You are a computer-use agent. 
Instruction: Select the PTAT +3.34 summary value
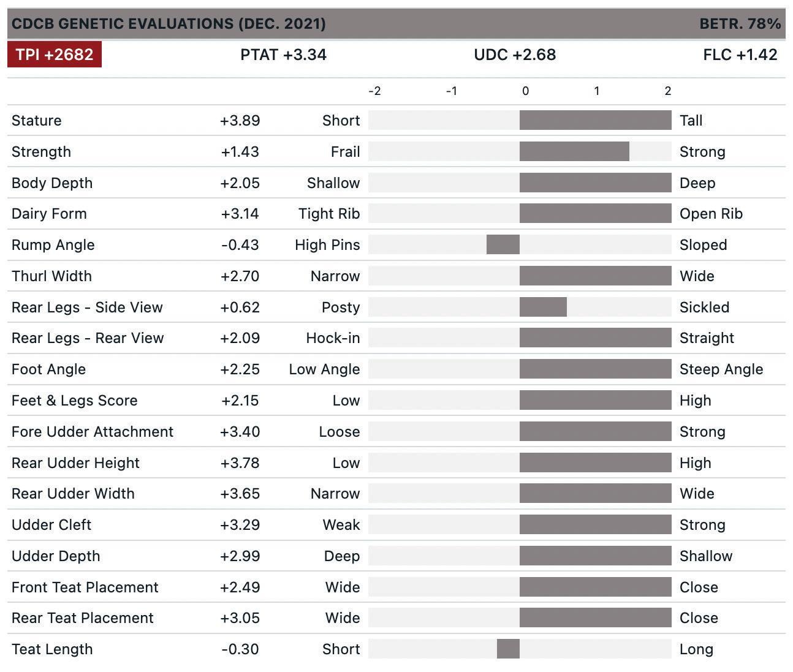click(x=283, y=55)
